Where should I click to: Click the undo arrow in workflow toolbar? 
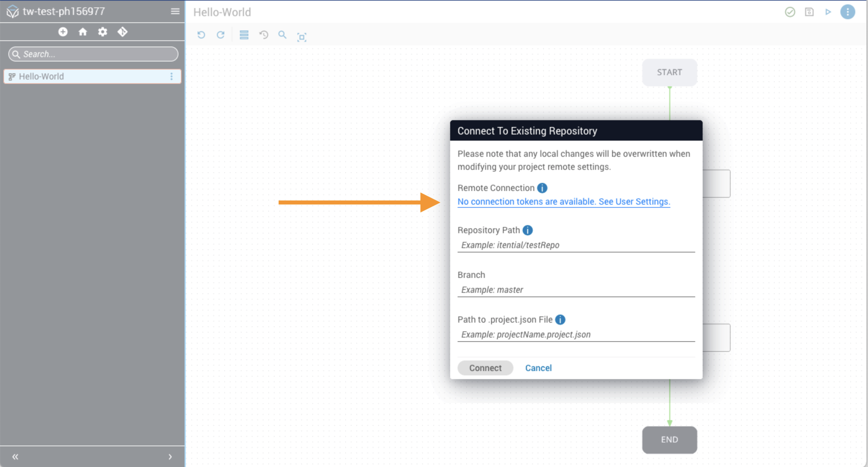click(x=201, y=35)
